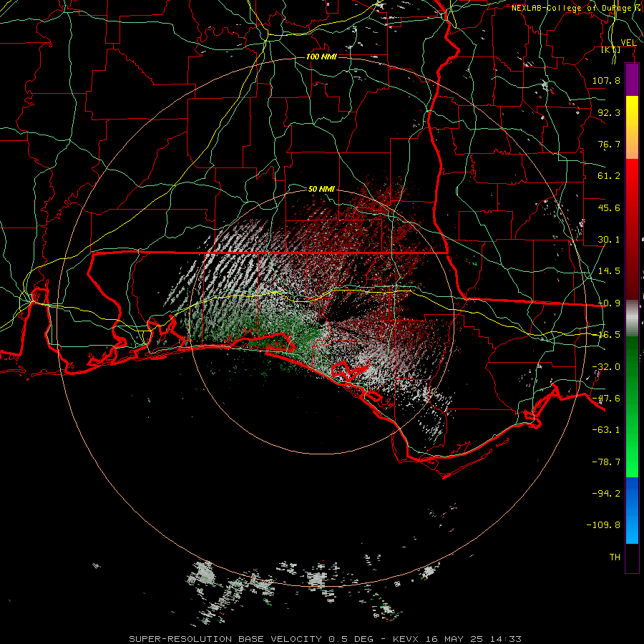Click the [KT] units label
Screen dimensions: 644x644
611,49
